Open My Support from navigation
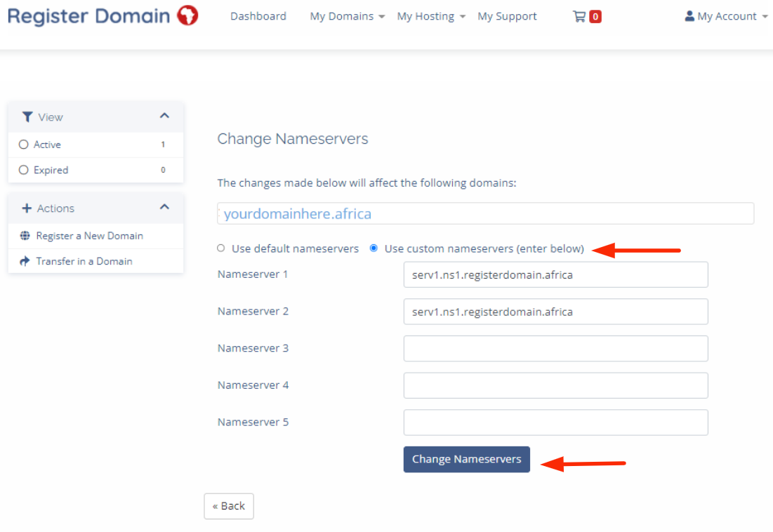This screenshot has height=532, width=773. coord(507,16)
